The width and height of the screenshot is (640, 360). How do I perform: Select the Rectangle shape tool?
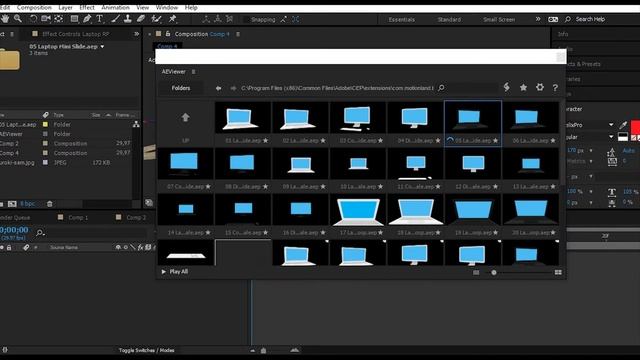[x=74, y=19]
